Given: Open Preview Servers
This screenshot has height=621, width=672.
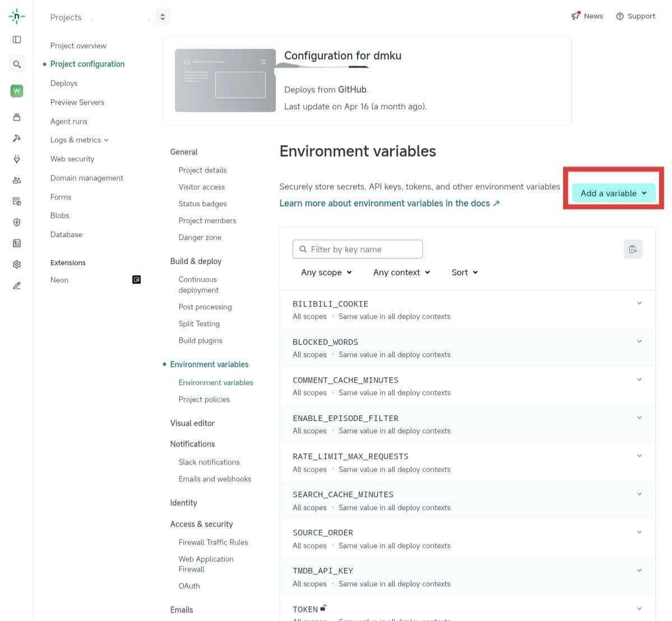Looking at the screenshot, I should tap(77, 102).
